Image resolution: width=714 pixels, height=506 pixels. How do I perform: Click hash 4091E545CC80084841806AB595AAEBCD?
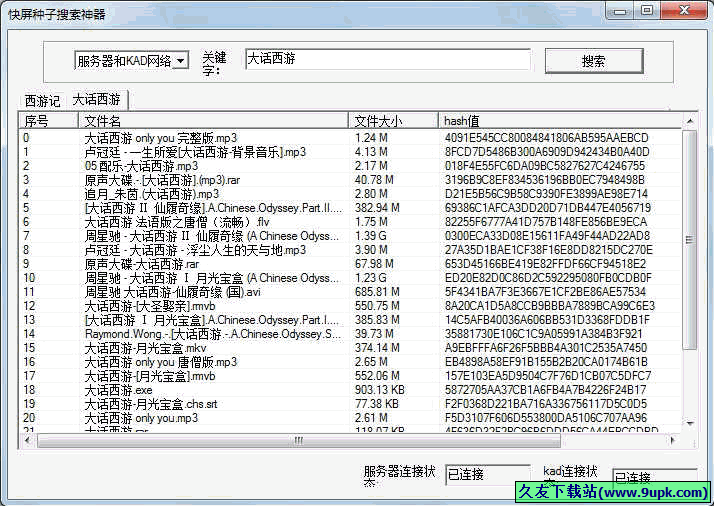546,138
